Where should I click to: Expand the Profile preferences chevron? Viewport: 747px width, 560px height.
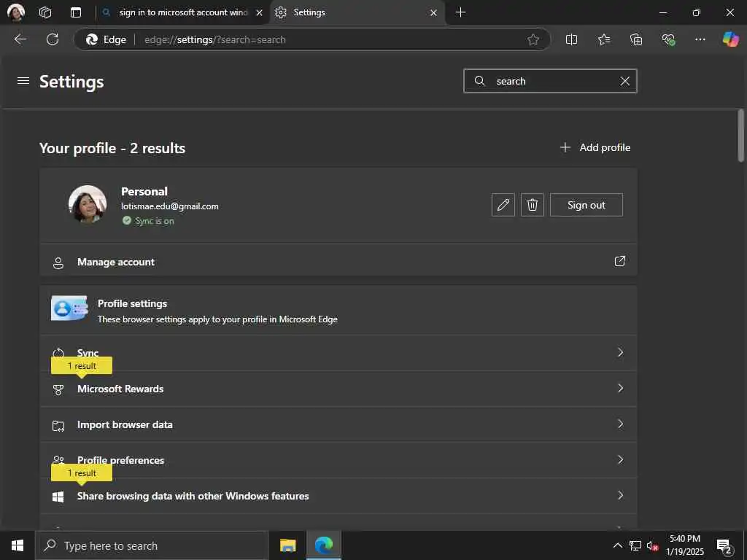coord(620,459)
